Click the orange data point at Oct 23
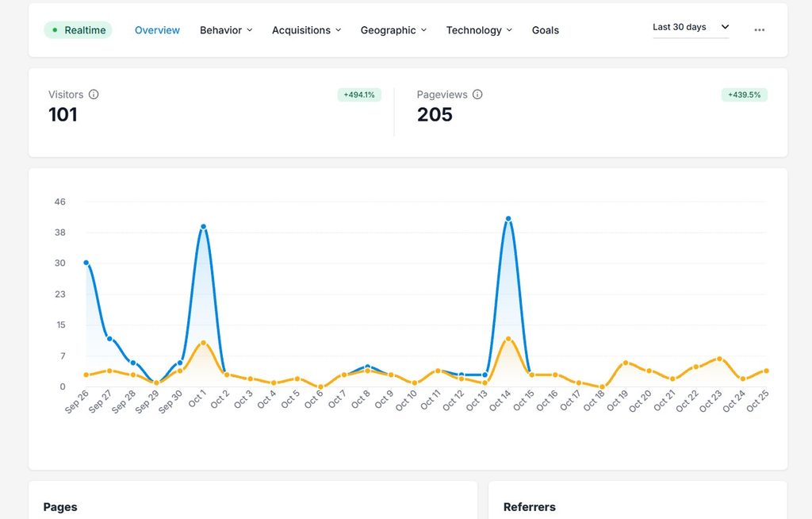The image size is (812, 519). click(x=719, y=359)
